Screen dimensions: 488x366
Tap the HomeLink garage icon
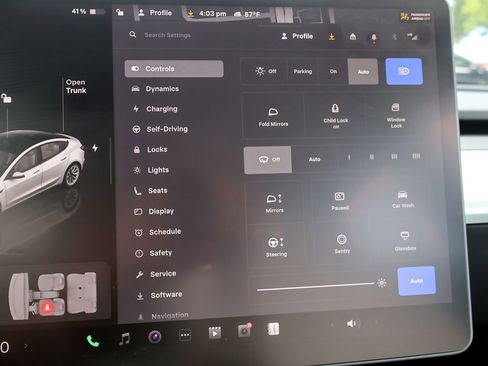(353, 37)
